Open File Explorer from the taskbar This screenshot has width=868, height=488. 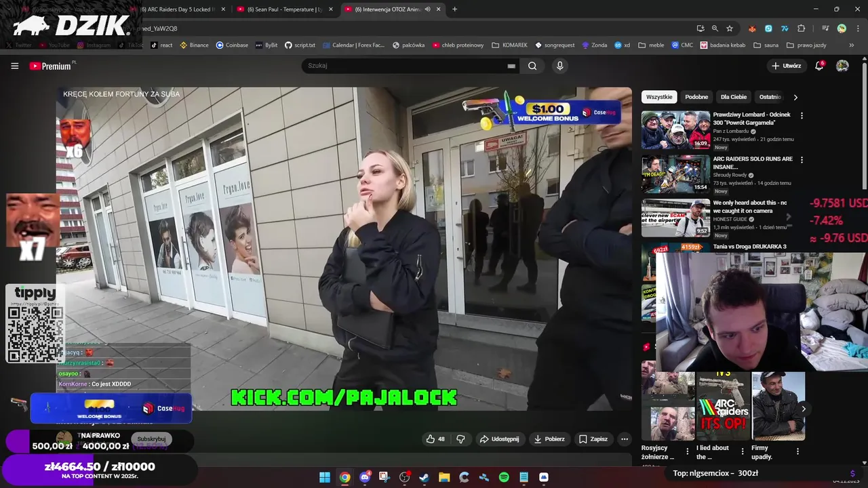[444, 477]
